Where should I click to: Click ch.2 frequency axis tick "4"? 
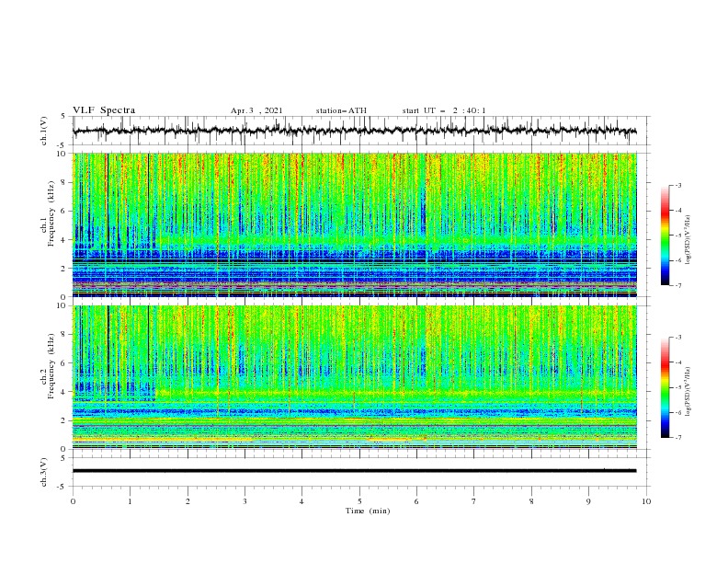64,392
